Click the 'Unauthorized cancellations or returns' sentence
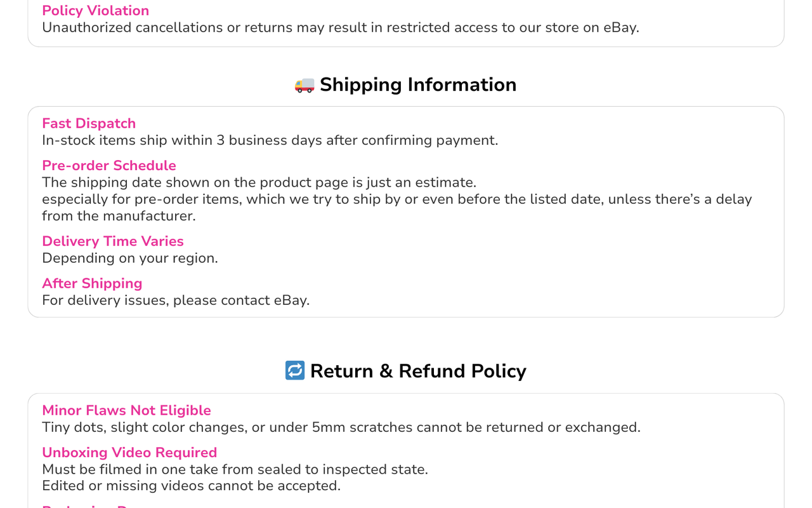The height and width of the screenshot is (508, 812). coord(341,28)
